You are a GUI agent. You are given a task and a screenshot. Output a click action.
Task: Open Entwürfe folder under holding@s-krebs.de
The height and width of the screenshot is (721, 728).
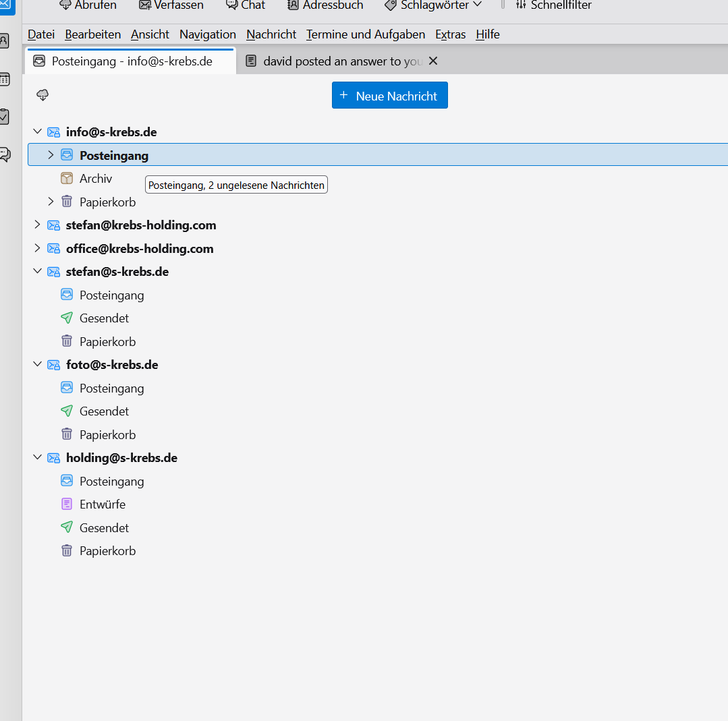[x=102, y=504]
